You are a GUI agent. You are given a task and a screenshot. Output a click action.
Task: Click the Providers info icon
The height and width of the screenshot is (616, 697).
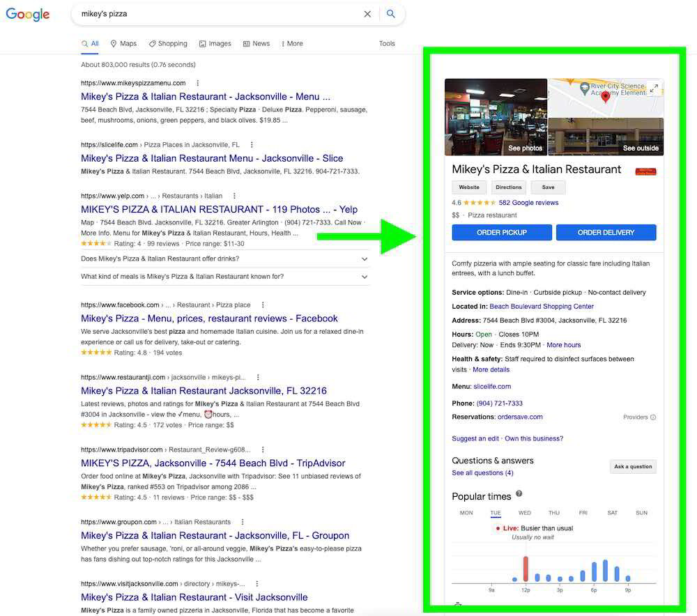(654, 416)
